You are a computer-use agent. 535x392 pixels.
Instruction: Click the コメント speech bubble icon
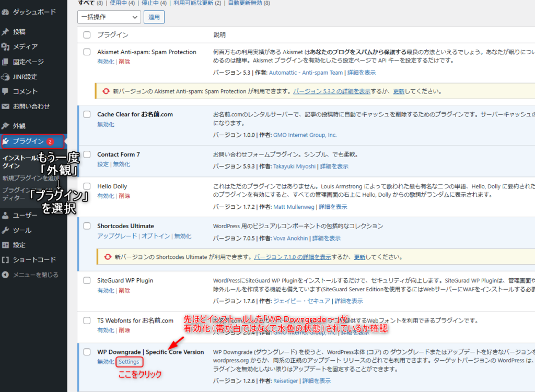(x=5, y=91)
